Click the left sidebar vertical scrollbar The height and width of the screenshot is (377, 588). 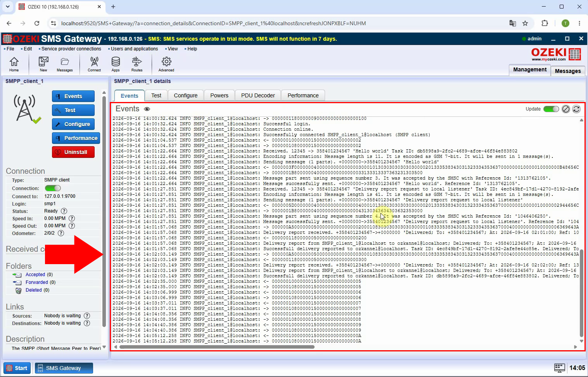(104, 211)
